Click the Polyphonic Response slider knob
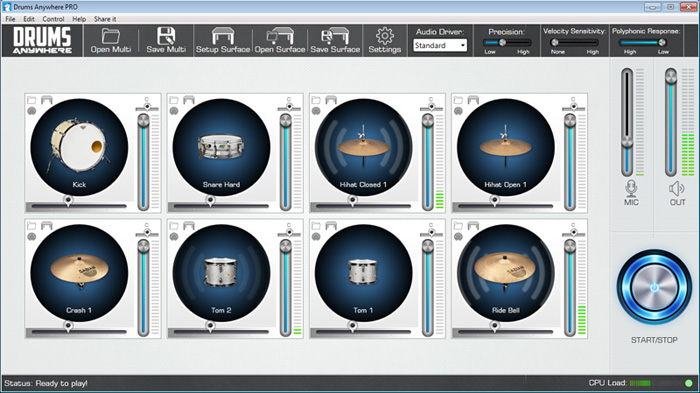The image size is (700, 393). [662, 42]
